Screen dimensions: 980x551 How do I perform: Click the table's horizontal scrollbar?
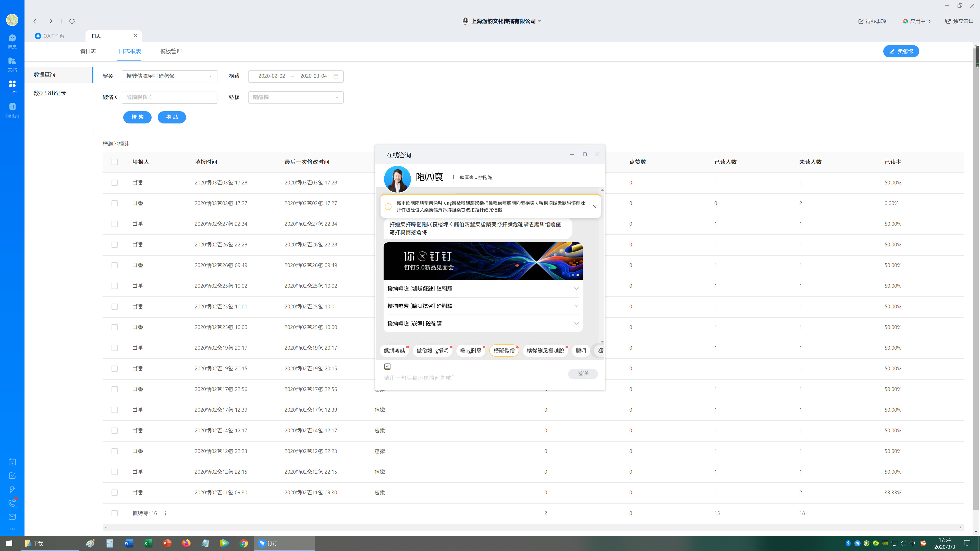point(533,528)
